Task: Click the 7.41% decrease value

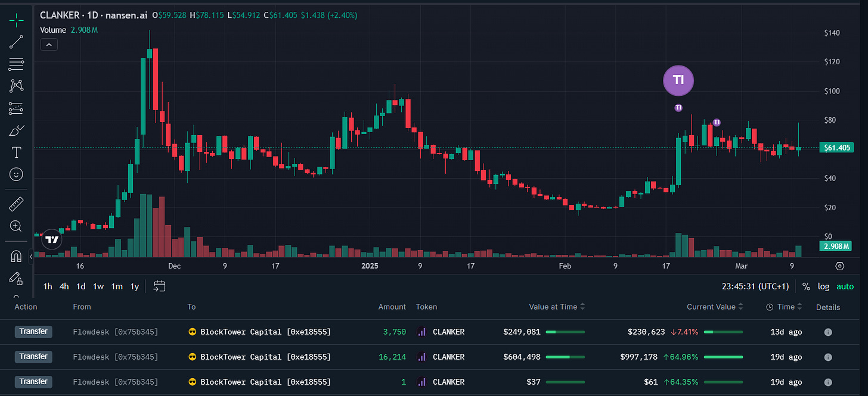Action: [x=685, y=332]
